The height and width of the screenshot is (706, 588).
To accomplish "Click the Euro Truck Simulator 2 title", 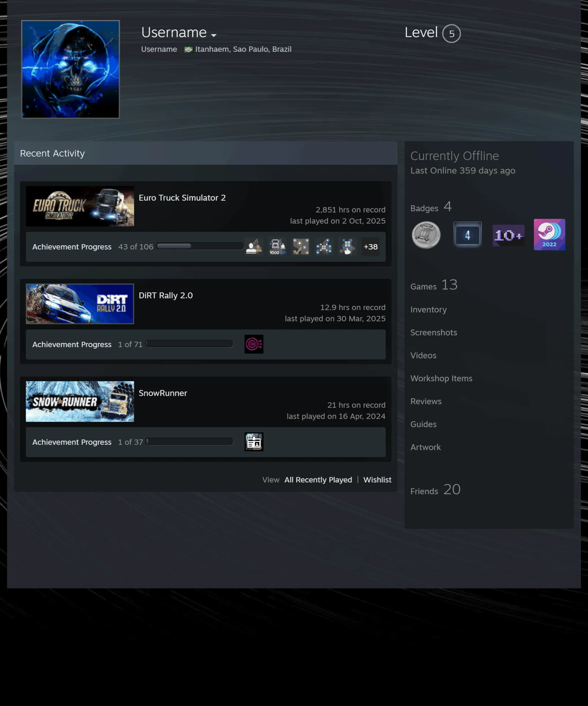I will pos(182,198).
